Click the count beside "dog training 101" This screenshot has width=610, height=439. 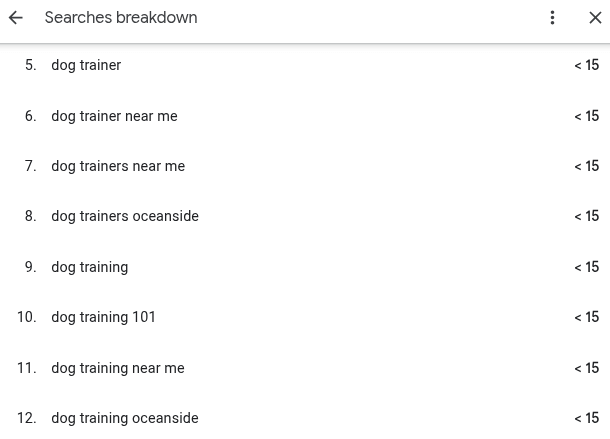[586, 317]
